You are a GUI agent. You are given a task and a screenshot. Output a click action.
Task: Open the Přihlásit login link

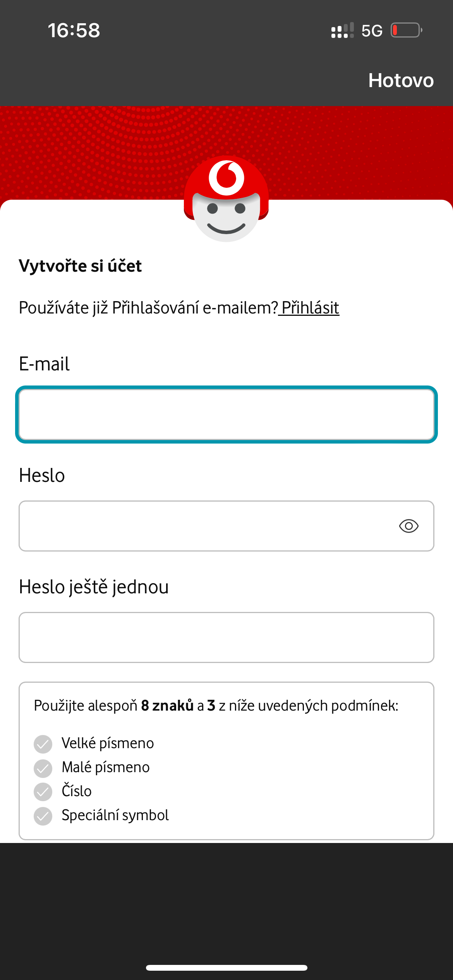click(310, 308)
